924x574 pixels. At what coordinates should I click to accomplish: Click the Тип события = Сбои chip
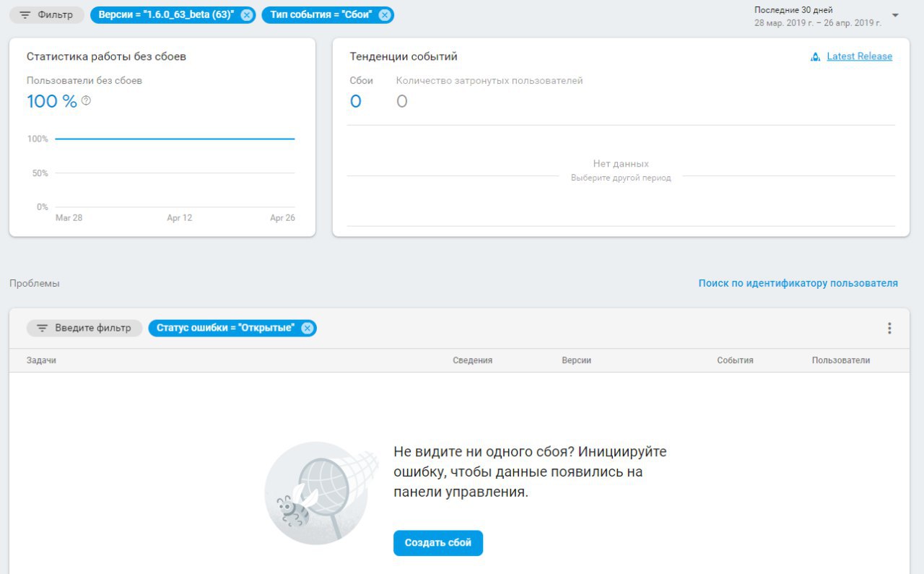point(328,15)
